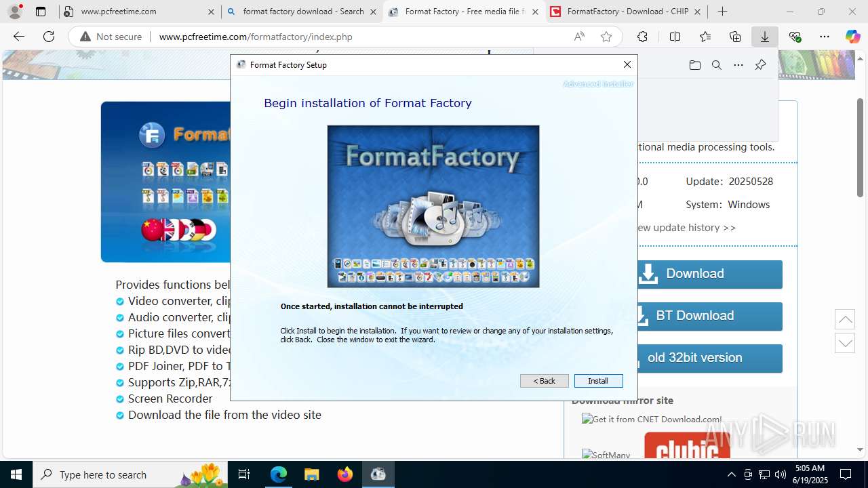Open more options in downloads panel
Image resolution: width=868 pixels, height=488 pixels.
pos(738,65)
